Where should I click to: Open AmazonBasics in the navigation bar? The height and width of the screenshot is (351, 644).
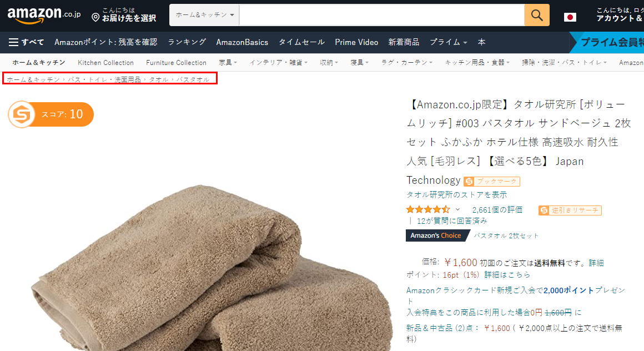pyautogui.click(x=242, y=42)
